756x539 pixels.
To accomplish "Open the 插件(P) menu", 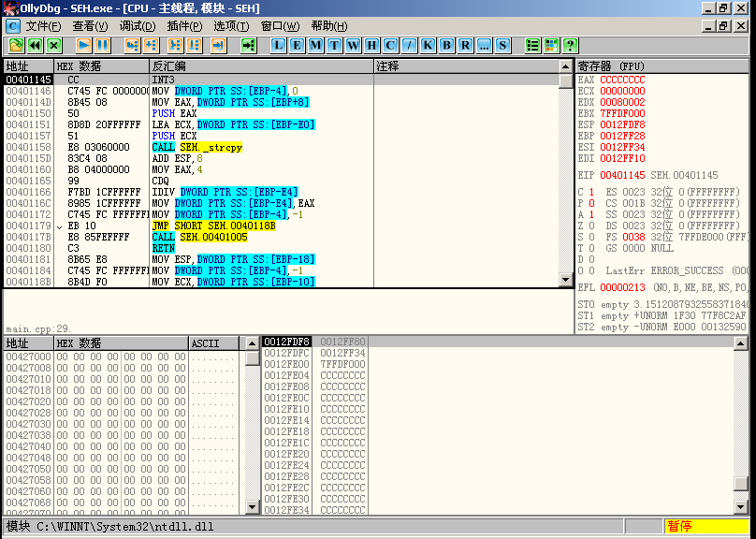I will pos(184,26).
